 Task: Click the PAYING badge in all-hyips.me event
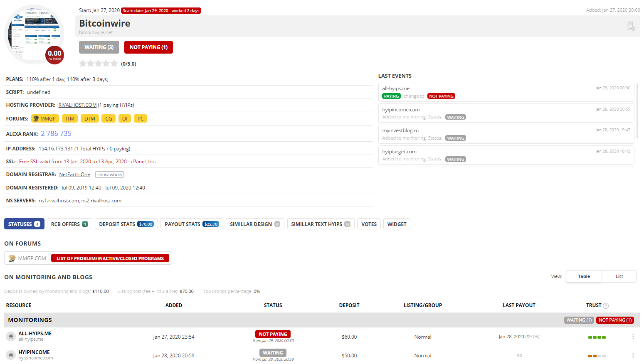point(391,96)
